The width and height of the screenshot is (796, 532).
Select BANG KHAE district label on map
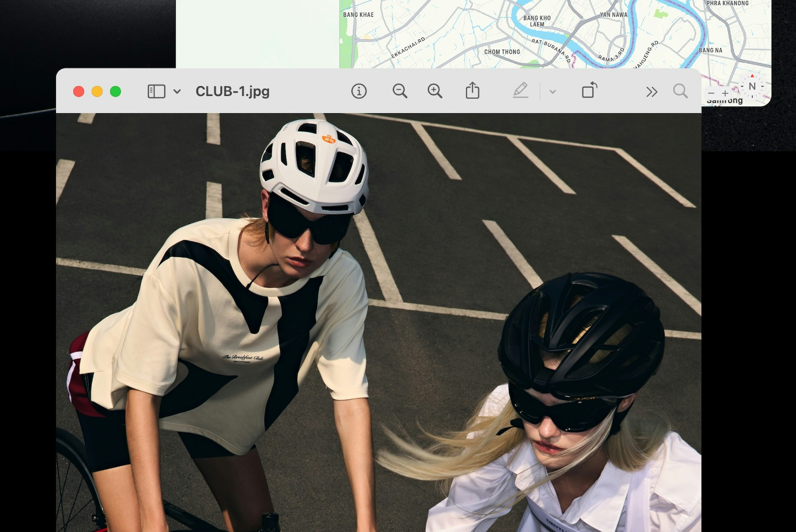(358, 15)
